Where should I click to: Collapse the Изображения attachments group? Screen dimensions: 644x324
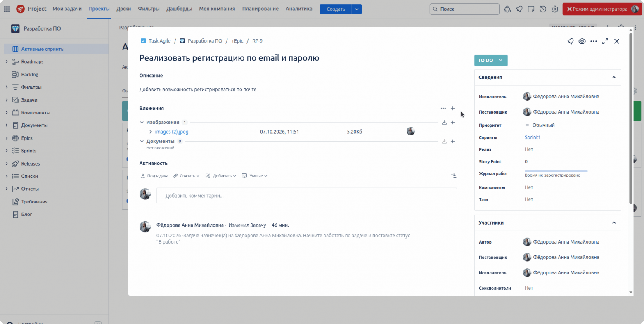coord(142,123)
